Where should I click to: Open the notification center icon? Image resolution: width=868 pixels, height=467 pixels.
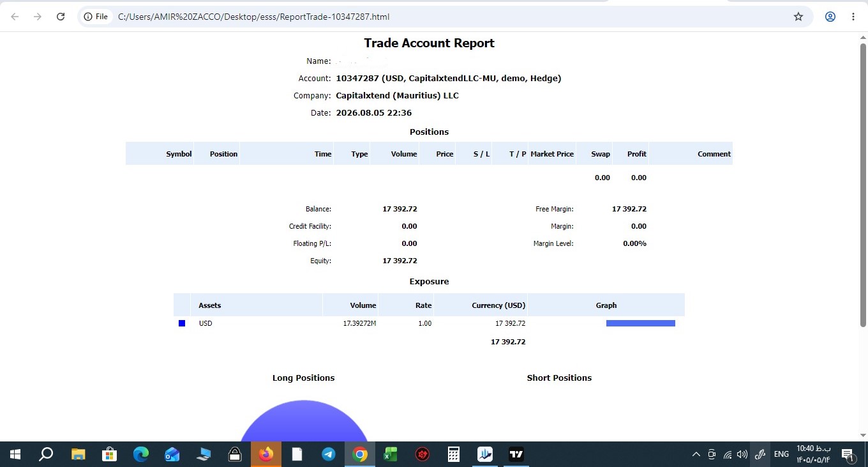click(x=848, y=455)
